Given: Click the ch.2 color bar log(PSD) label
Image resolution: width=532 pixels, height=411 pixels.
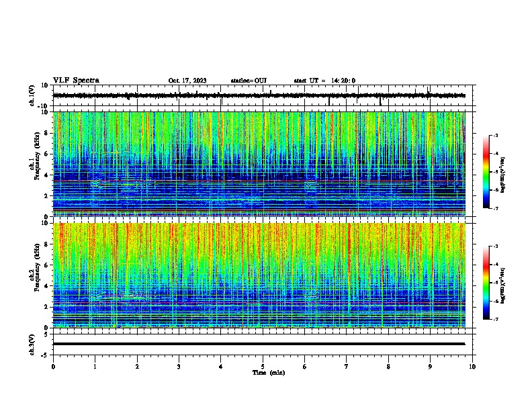Looking at the screenshot, I should 502,286.
